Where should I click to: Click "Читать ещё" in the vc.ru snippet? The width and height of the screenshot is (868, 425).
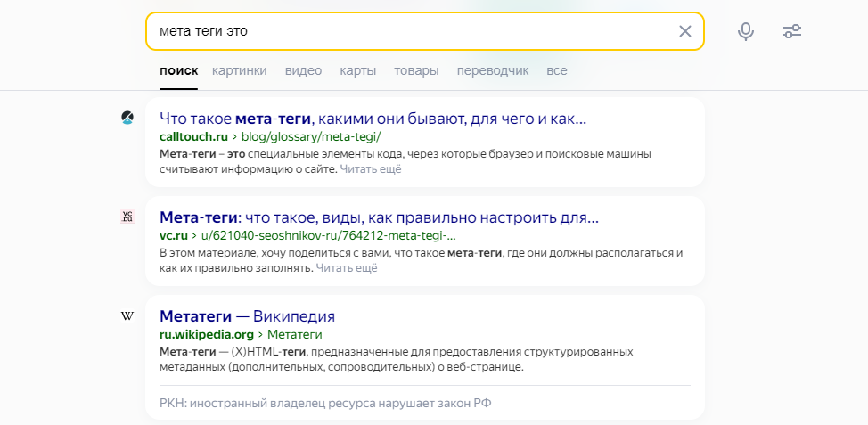(x=347, y=268)
